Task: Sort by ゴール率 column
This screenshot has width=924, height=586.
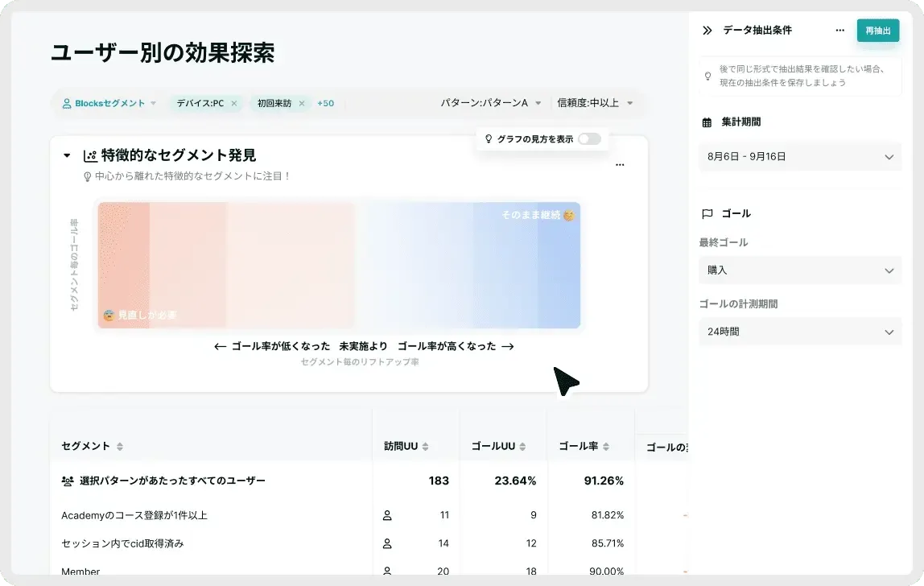Action: 606,447
